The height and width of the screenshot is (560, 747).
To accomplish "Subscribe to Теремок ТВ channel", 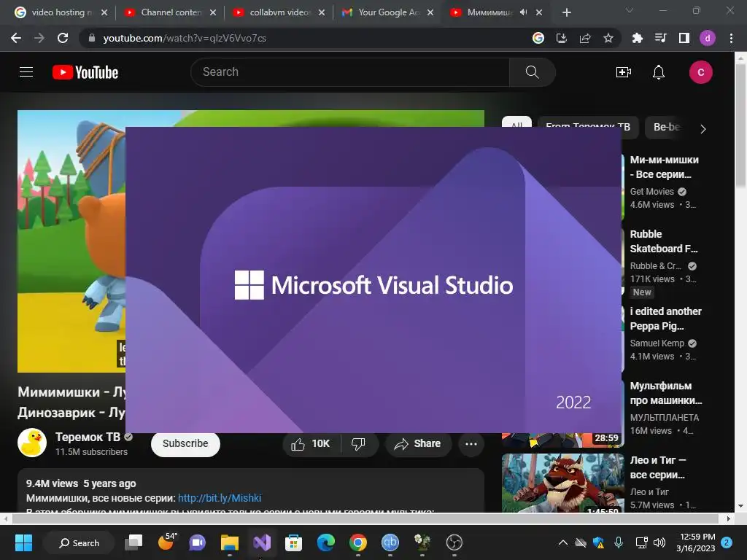I will coord(185,444).
